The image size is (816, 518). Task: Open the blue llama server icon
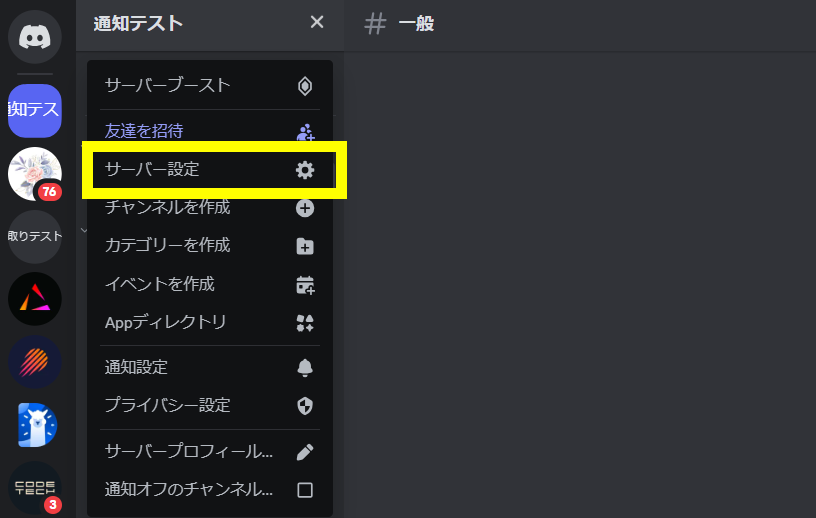click(x=35, y=425)
